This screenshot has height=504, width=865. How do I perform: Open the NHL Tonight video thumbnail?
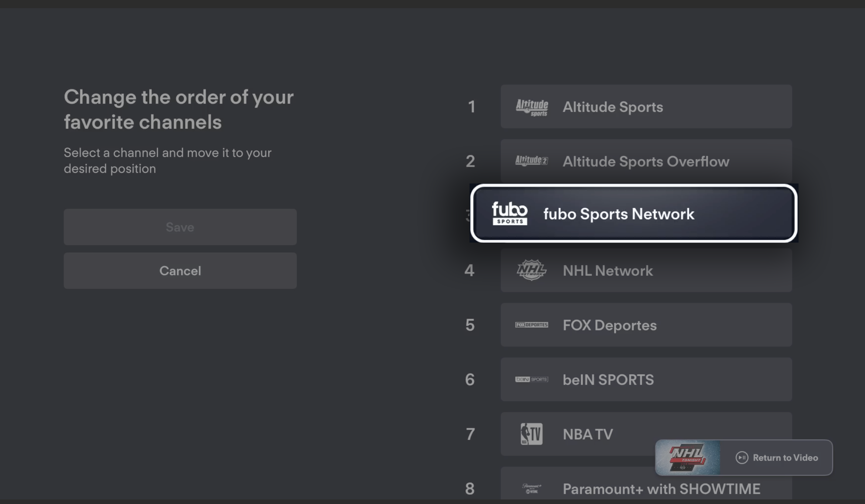[x=688, y=458]
